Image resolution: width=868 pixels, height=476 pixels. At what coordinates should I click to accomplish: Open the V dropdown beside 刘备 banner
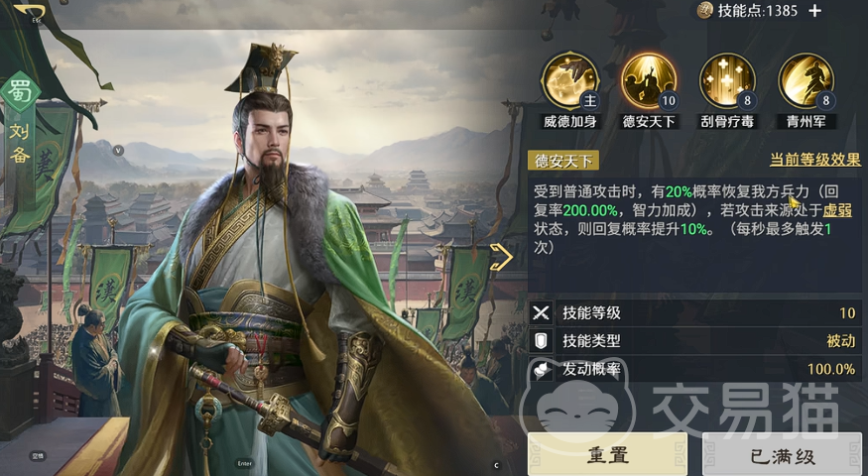pyautogui.click(x=118, y=151)
